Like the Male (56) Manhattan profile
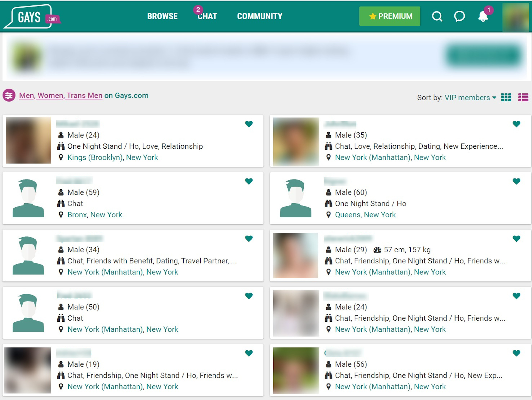532x400 pixels. (x=516, y=353)
